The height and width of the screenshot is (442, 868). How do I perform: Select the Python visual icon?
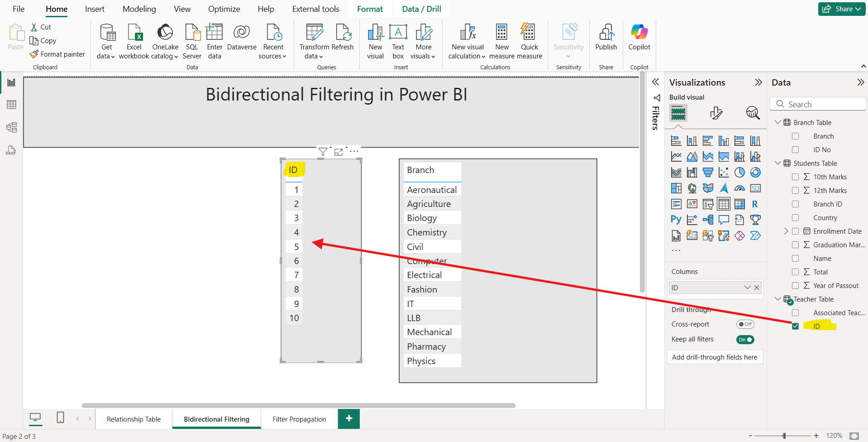[676, 220]
